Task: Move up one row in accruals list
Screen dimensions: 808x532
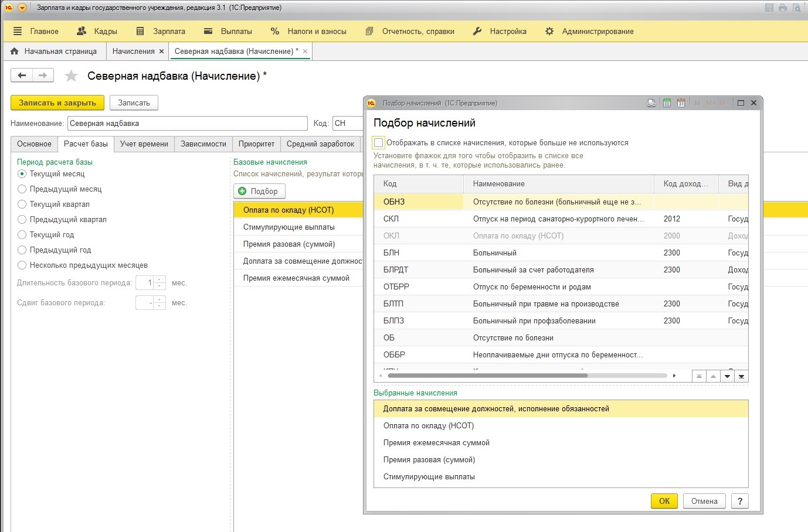Action: coord(713,376)
